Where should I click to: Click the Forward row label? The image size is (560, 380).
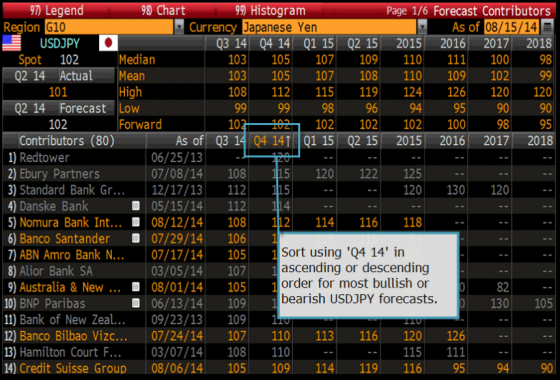140,124
